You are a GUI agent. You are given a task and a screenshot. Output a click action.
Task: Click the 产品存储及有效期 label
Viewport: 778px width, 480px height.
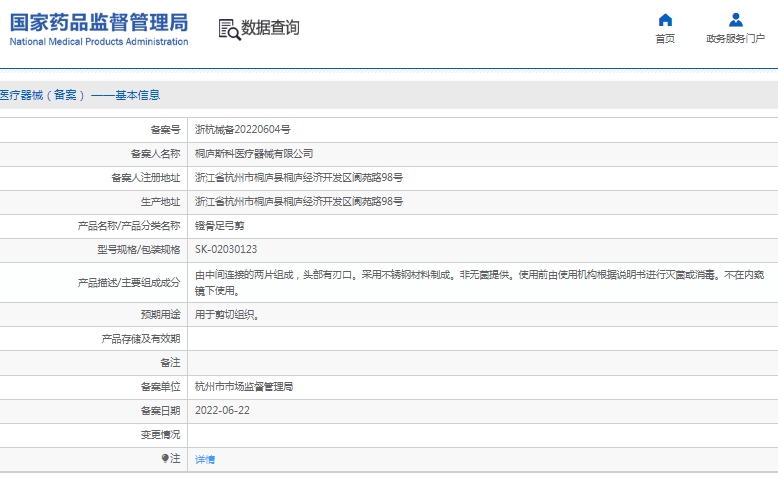coord(141,339)
